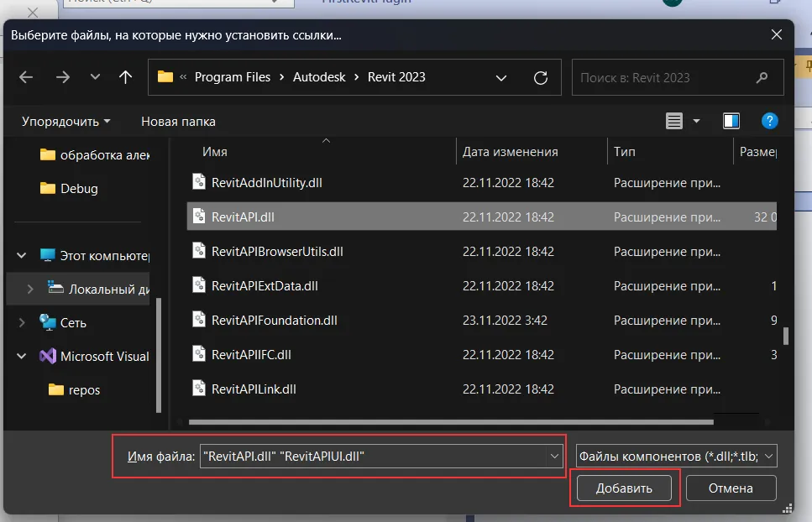Viewport: 812px width, 522px height.
Task: Create a folder with Новая папка
Action: coord(178,122)
